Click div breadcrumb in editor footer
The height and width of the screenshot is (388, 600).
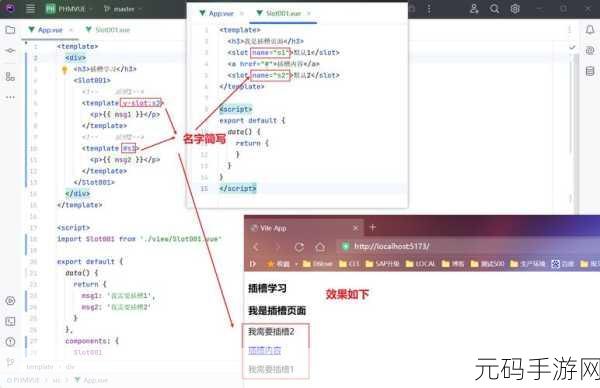[x=70, y=367]
